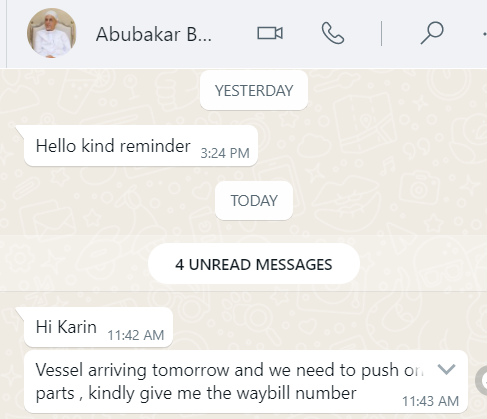Start a video call with Abubakar
This screenshot has width=487, height=419.
click(x=270, y=33)
